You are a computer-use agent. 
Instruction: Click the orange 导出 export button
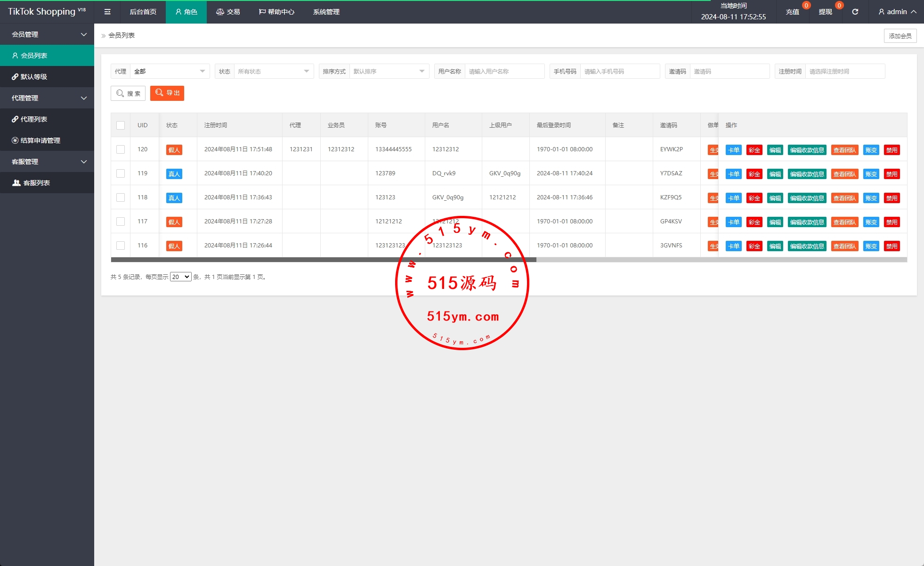pyautogui.click(x=167, y=93)
